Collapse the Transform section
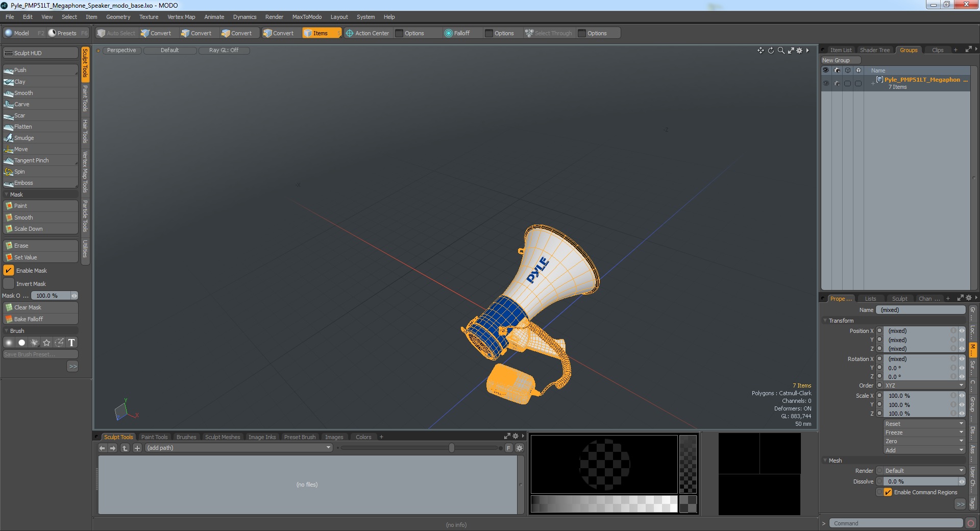 (x=825, y=321)
